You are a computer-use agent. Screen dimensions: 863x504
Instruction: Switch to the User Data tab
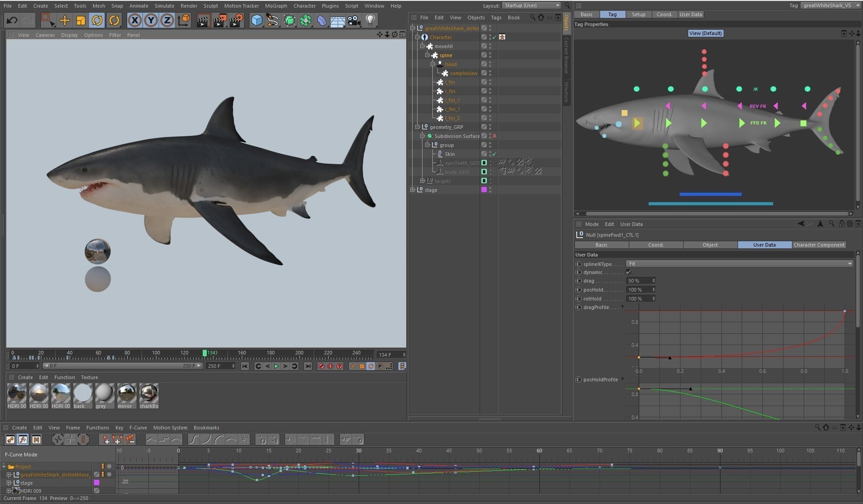tap(764, 245)
